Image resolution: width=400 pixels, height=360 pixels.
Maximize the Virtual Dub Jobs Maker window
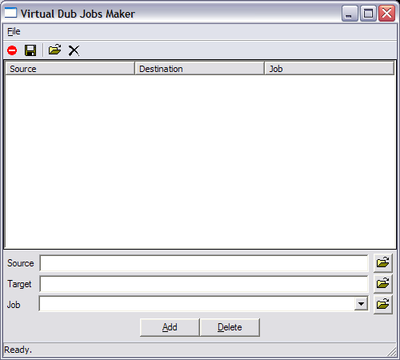click(368, 14)
